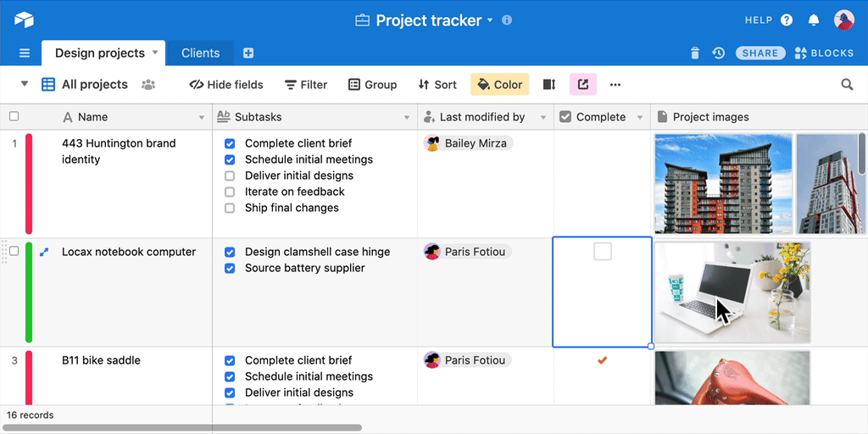This screenshot has width=868, height=434.
Task: Open the Filter menu
Action: click(306, 85)
